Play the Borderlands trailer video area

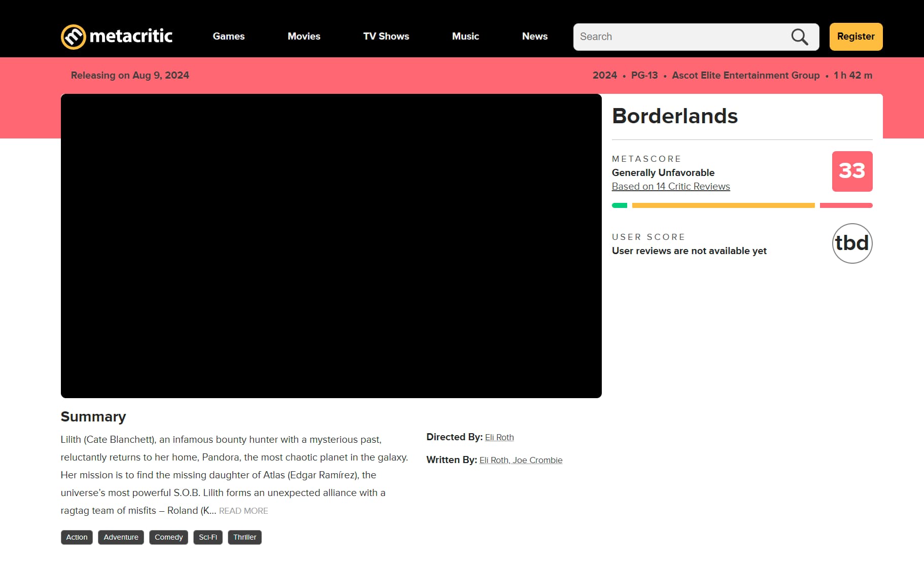click(331, 246)
